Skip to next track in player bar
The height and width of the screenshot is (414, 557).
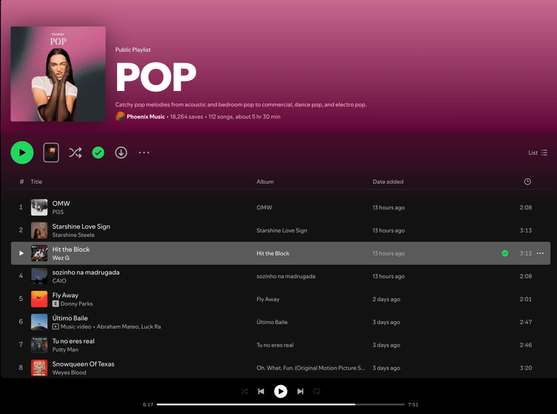(300, 391)
